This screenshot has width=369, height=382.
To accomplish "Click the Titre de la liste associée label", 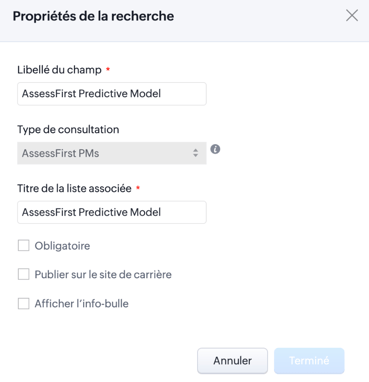I will tap(74, 188).
